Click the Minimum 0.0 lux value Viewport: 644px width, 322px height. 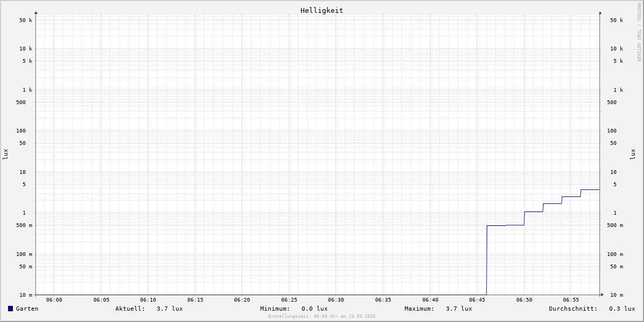click(314, 309)
